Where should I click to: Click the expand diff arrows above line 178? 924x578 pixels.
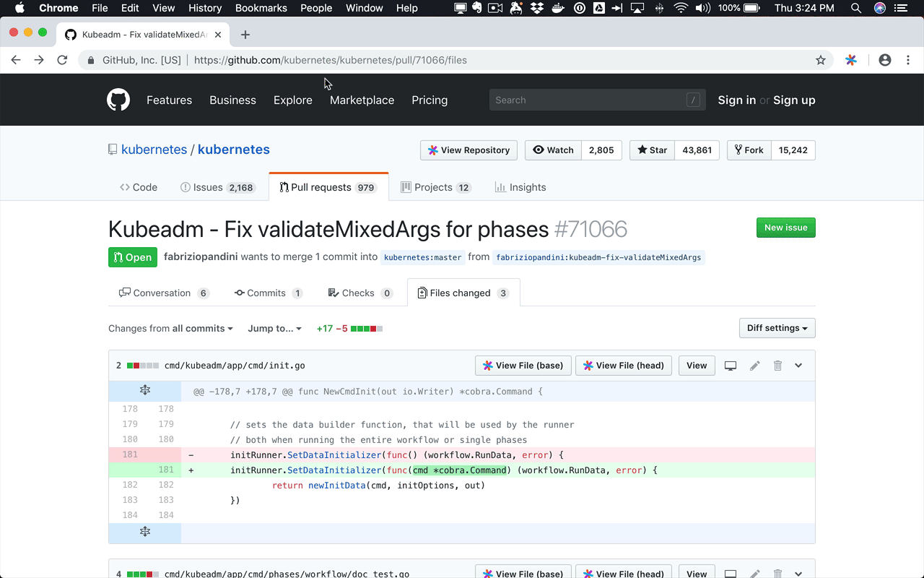point(144,389)
